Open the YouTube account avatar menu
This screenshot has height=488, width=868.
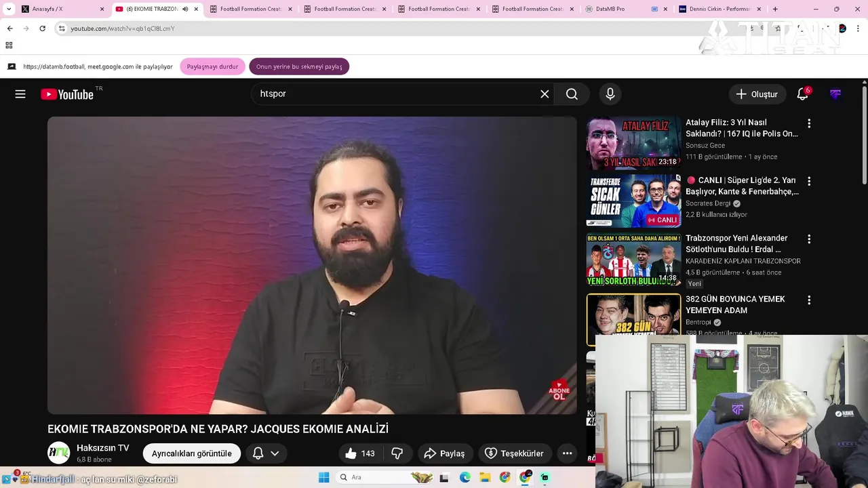coord(835,94)
